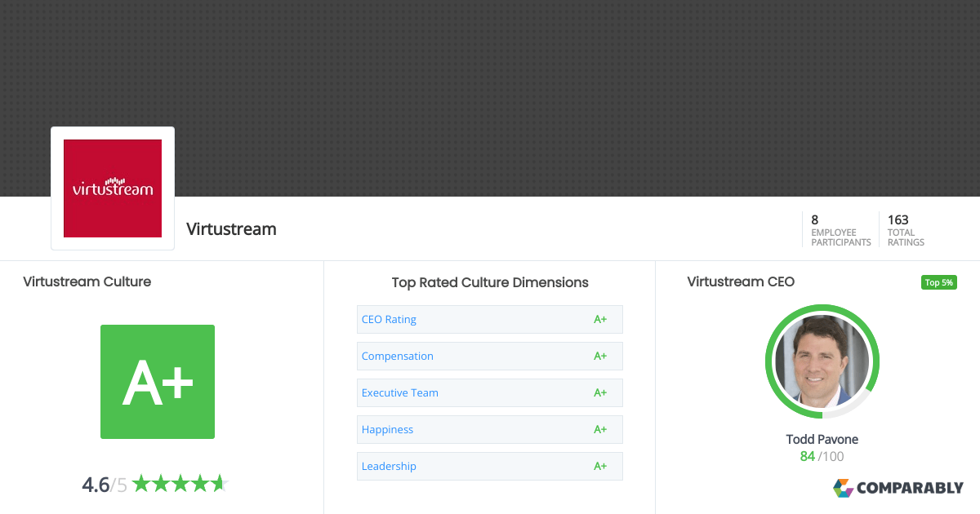
Task: Select the Executive Team dimension
Action: coord(400,393)
